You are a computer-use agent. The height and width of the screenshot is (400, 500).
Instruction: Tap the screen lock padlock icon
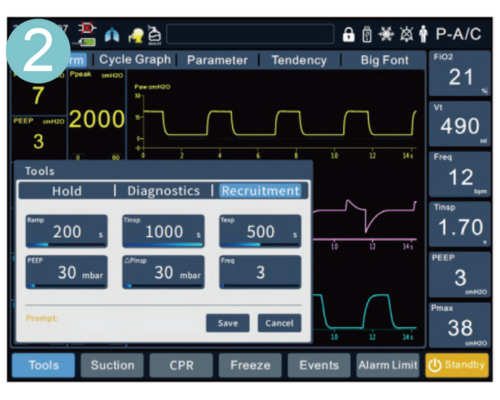click(349, 35)
